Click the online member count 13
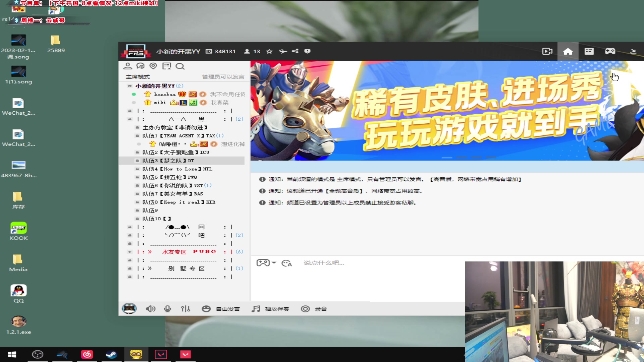 tap(252, 51)
